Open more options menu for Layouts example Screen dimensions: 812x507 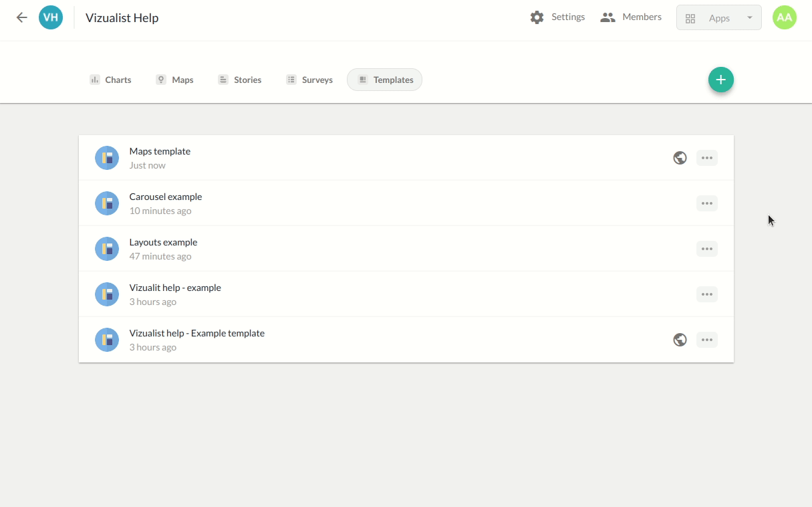pyautogui.click(x=706, y=249)
